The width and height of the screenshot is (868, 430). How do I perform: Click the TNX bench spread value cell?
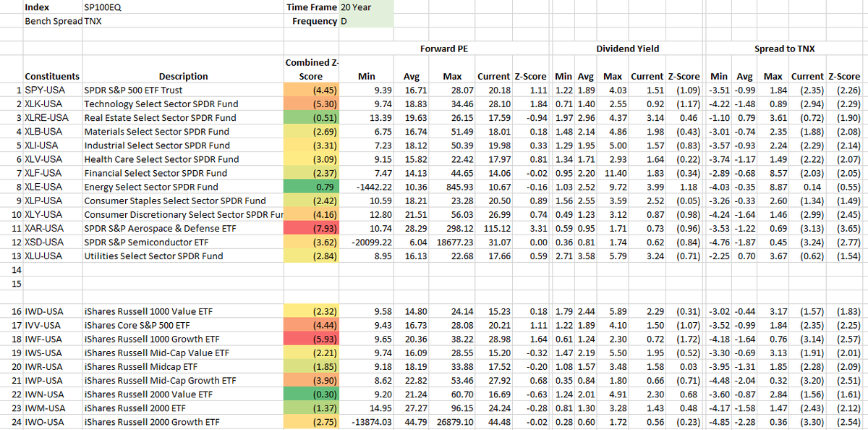(93, 21)
